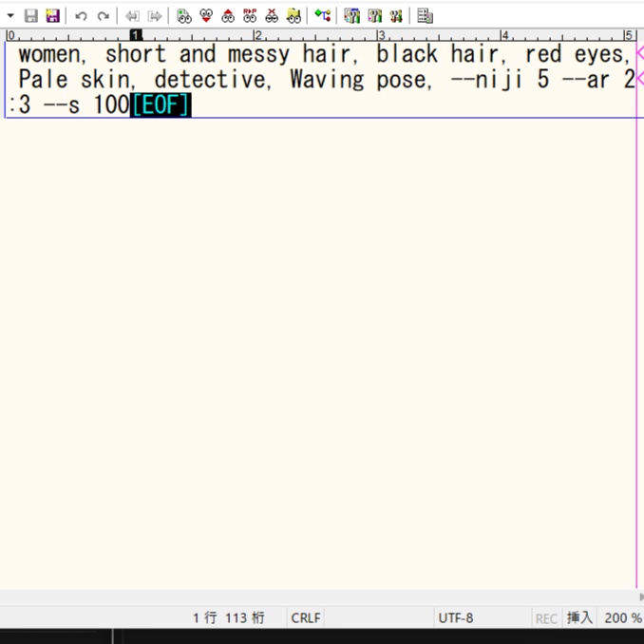644x644 pixels.
Task: Open Grep, the folder with eyes icon
Action: click(294, 16)
